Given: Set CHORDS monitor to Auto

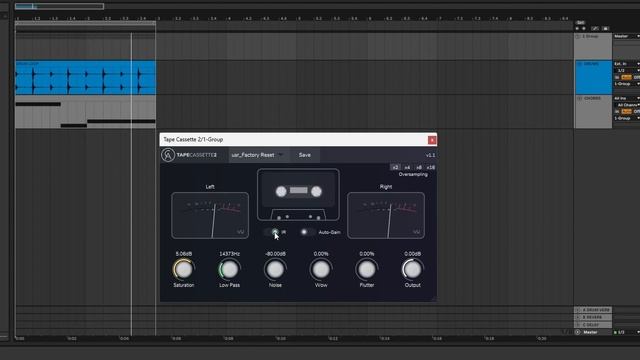Looking at the screenshot, I should point(626,111).
